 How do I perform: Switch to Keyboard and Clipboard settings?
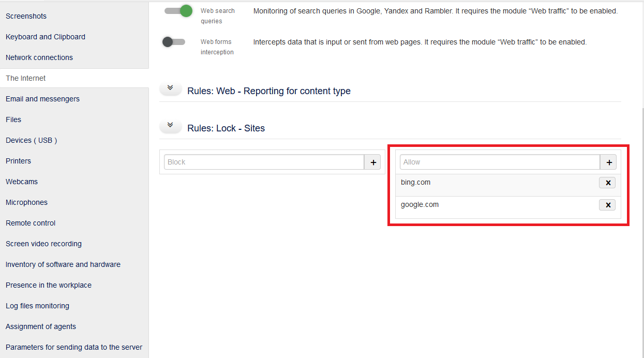[44, 37]
